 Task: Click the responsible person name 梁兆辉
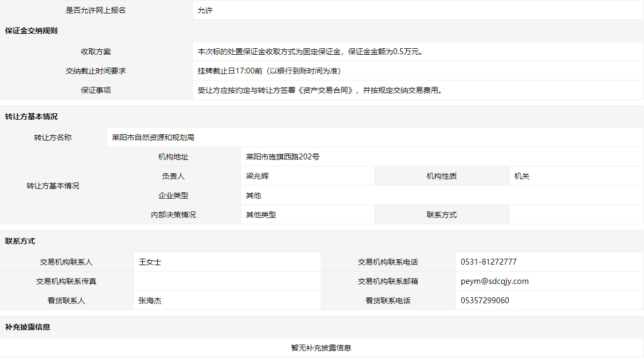tap(257, 176)
